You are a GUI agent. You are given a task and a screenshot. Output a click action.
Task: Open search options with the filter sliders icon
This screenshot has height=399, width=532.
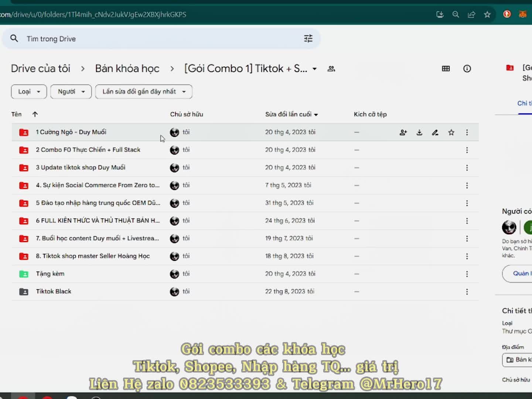pos(308,38)
